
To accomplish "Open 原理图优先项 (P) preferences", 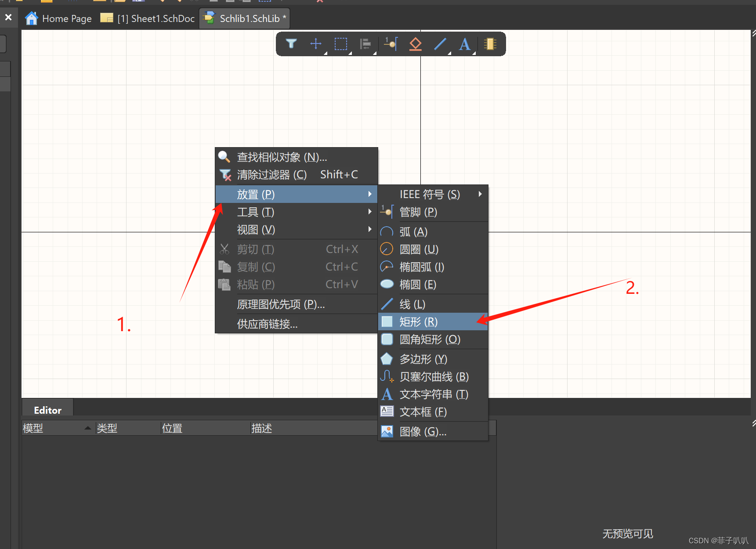I will point(297,304).
